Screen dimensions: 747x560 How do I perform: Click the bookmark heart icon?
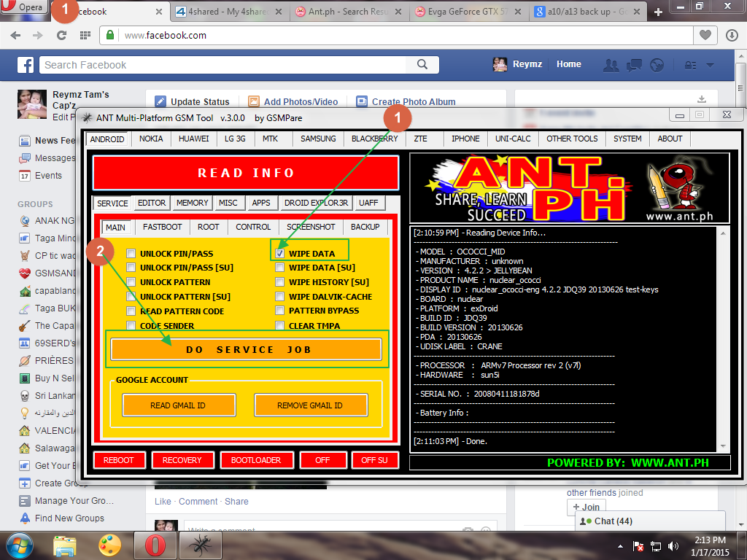click(705, 35)
